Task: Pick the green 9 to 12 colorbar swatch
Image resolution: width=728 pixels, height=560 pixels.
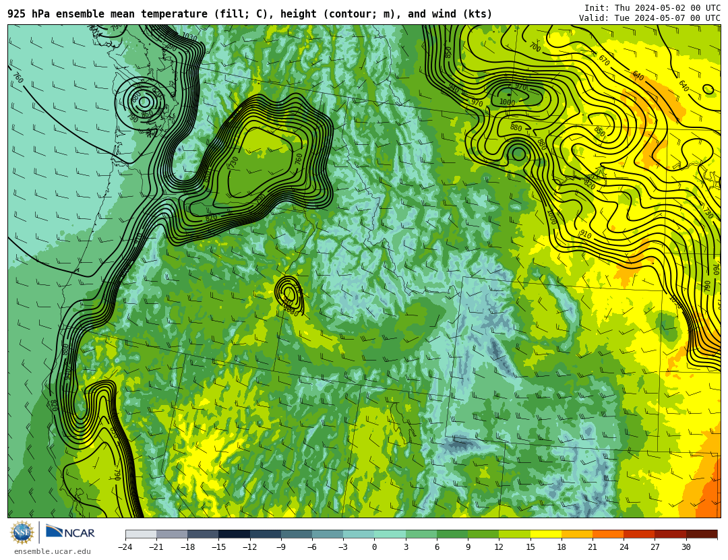Action: point(483,534)
